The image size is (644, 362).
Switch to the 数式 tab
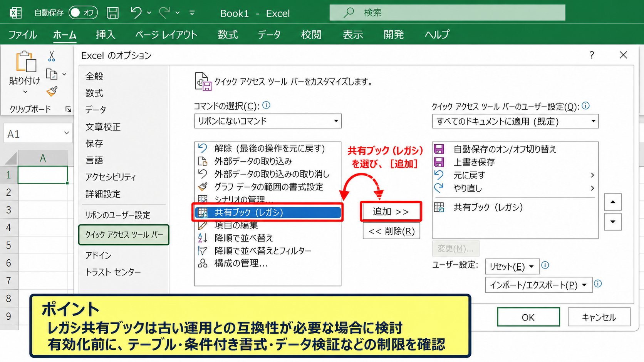[x=228, y=35]
